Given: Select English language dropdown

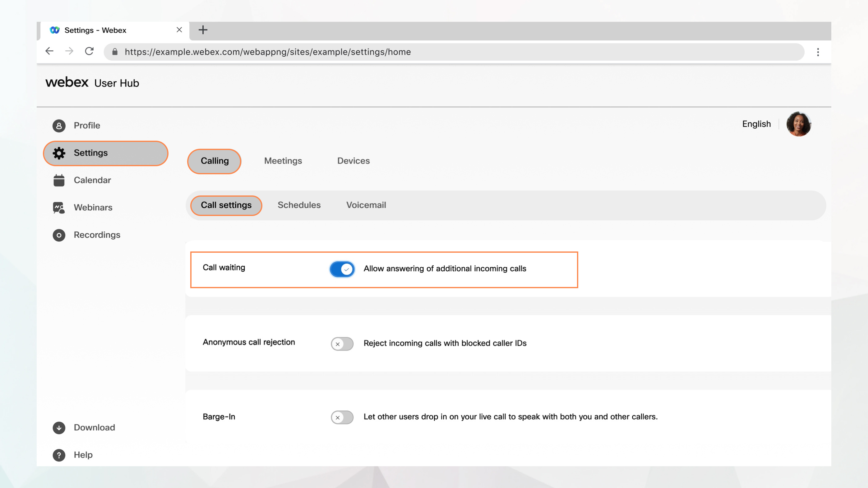Looking at the screenshot, I should [756, 124].
